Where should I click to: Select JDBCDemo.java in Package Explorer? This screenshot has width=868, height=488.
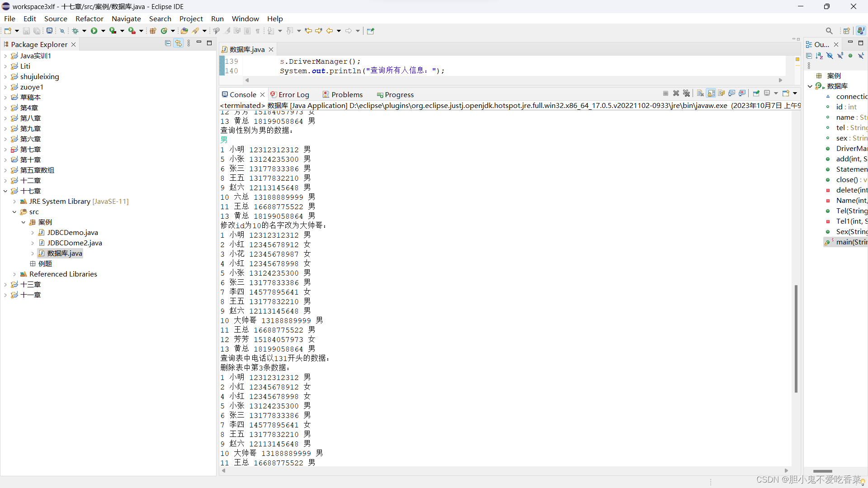72,233
